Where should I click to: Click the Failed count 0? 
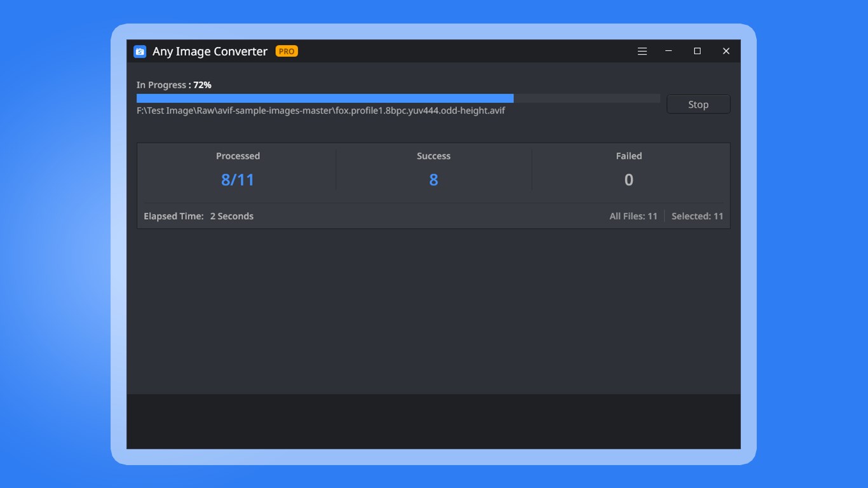click(x=629, y=180)
